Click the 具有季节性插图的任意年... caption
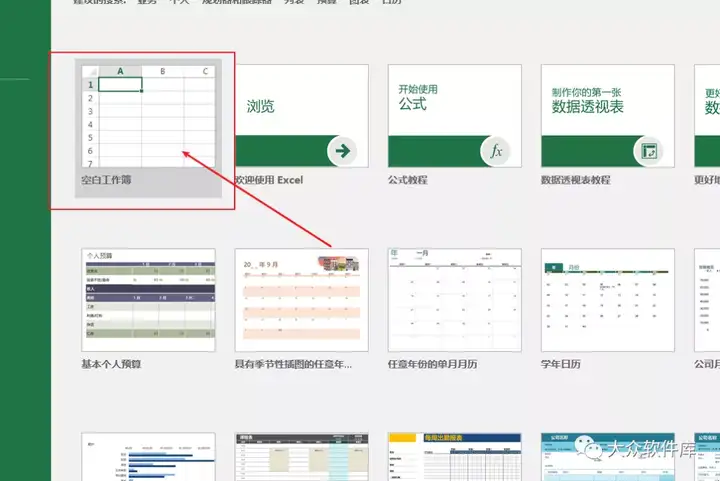The image size is (720, 481). click(x=293, y=364)
